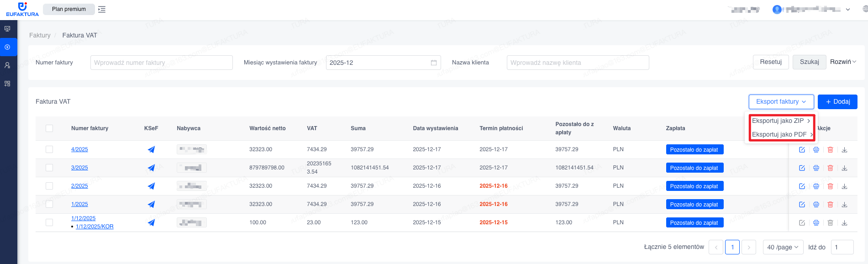The height and width of the screenshot is (264, 868).
Task: Click Pozostało do zapłat for invoice 3/2025
Action: [694, 168]
